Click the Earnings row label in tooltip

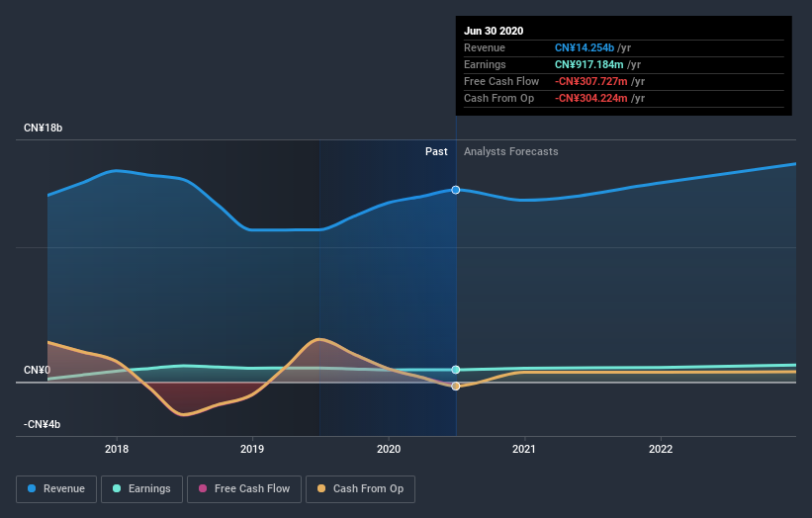(x=485, y=64)
